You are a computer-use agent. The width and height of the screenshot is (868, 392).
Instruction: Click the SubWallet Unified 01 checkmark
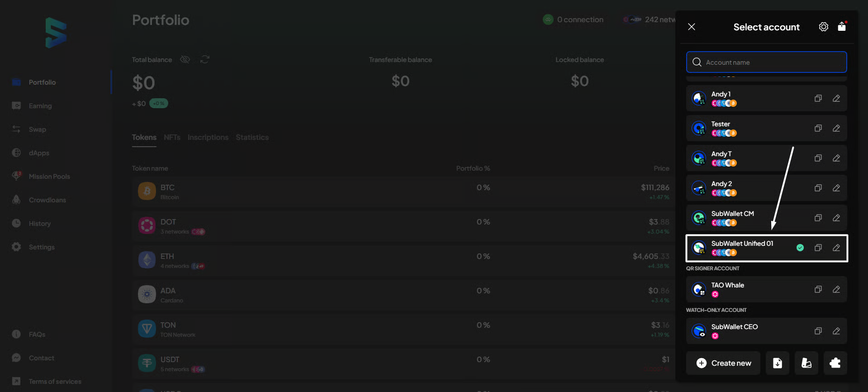(800, 248)
